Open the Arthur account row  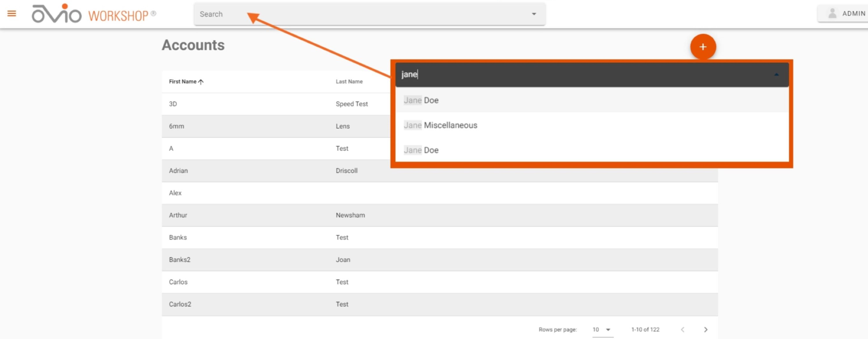point(440,215)
